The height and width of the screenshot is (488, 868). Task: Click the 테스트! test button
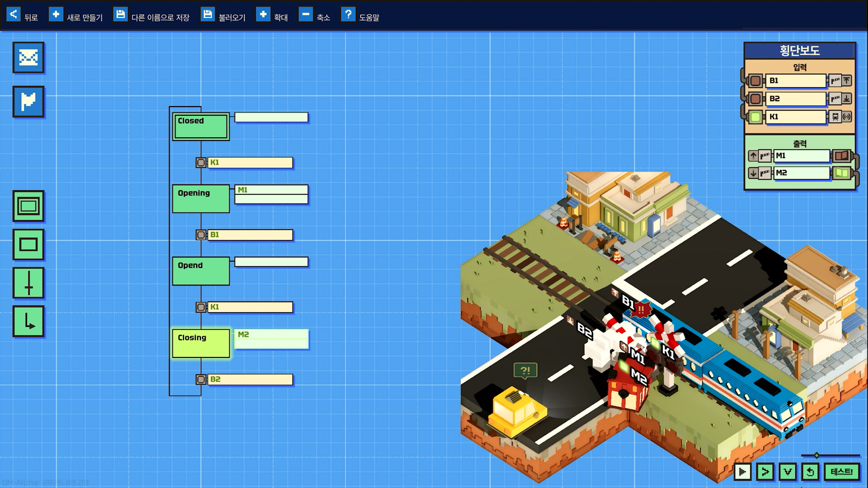tap(841, 472)
